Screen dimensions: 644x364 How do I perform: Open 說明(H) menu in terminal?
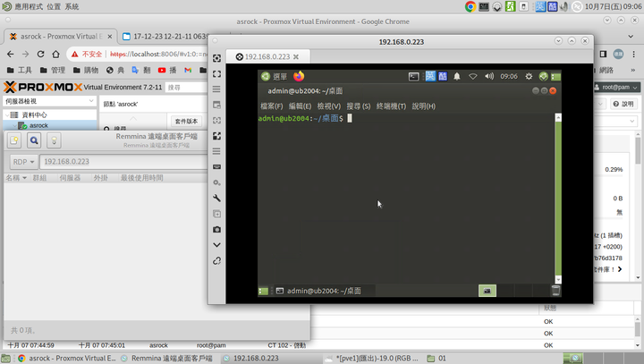pyautogui.click(x=423, y=106)
